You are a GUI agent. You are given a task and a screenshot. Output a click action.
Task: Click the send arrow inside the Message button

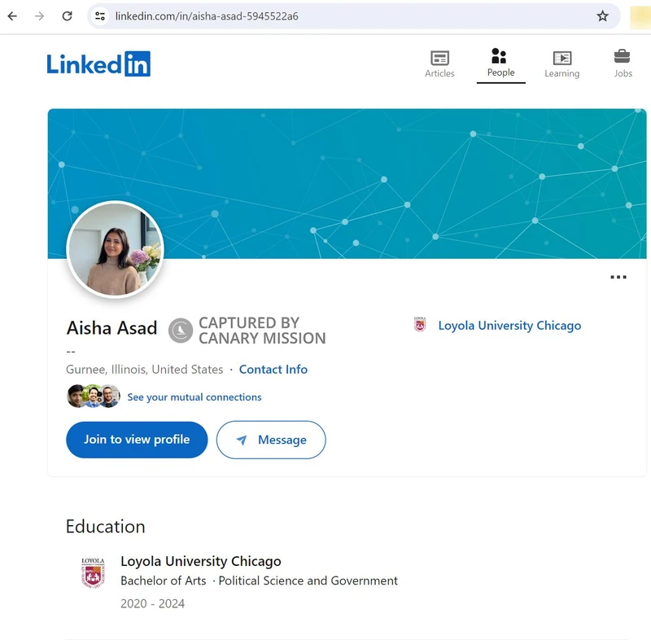(242, 440)
